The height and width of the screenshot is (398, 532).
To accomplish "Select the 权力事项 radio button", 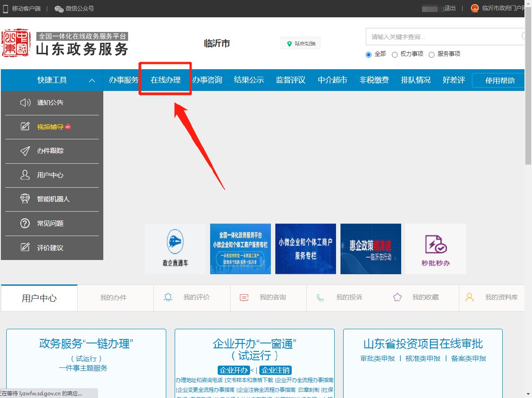I will [x=395, y=55].
